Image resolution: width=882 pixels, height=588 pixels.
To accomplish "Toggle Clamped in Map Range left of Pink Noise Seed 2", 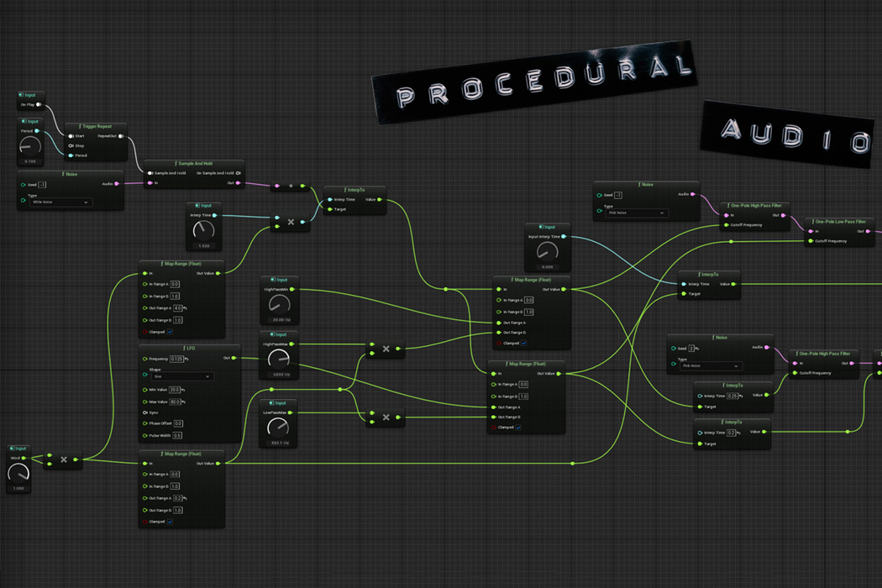I will 518,427.
